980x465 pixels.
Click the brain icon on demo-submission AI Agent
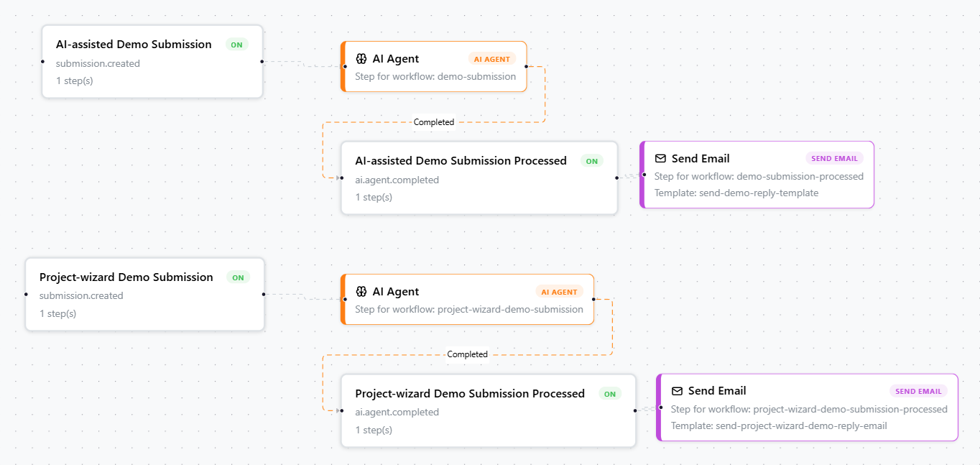[361, 59]
